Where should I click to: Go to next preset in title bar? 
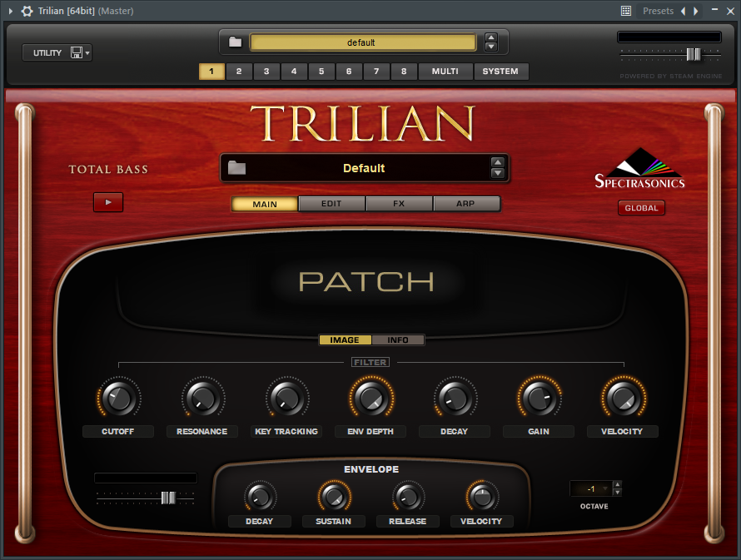696,11
